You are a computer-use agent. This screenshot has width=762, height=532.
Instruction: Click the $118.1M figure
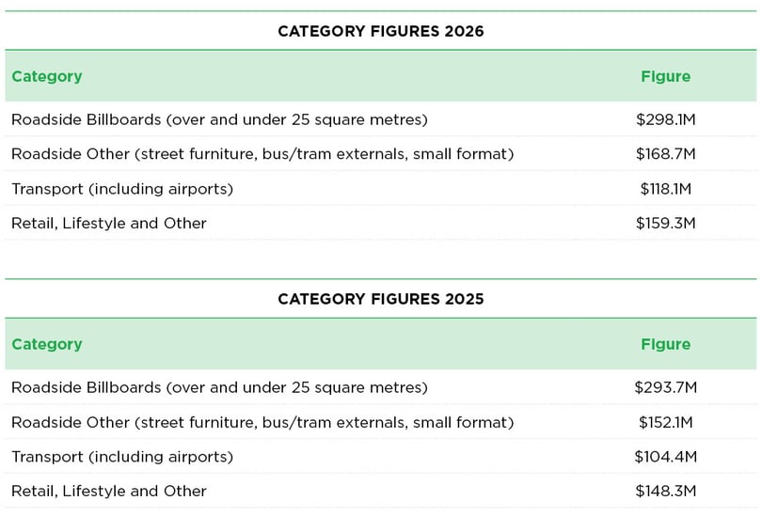[x=666, y=188]
